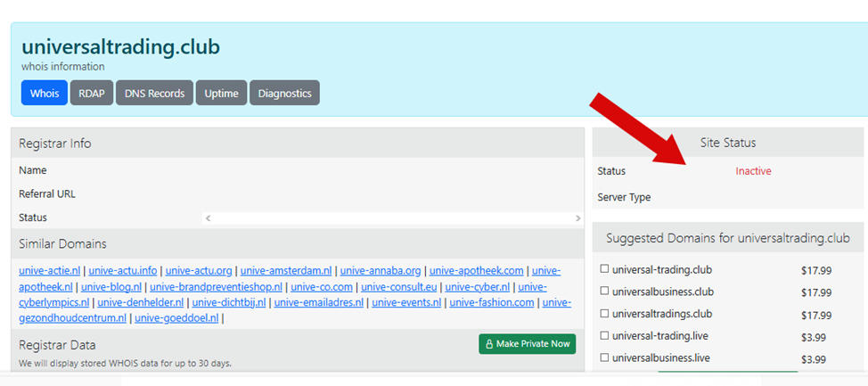Click the Similar Domains section header
868x386 pixels.
coord(298,243)
